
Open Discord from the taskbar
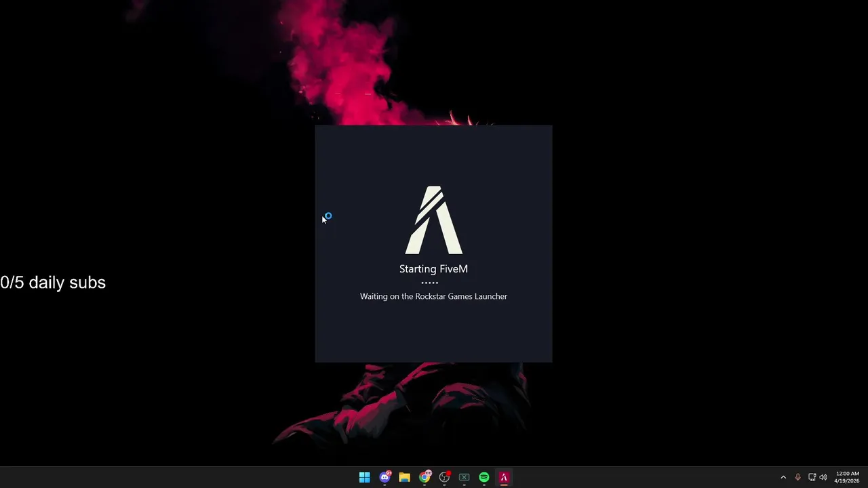pos(384,477)
